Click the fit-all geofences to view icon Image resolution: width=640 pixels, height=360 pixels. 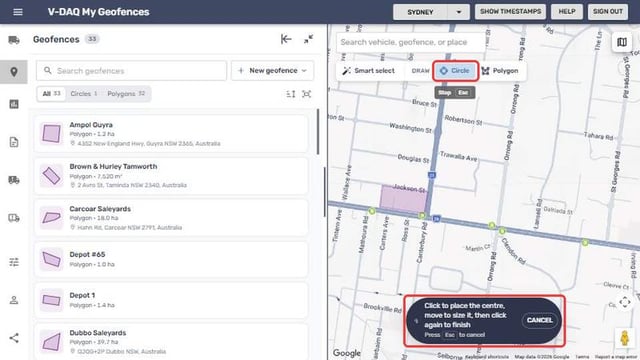tap(307, 94)
